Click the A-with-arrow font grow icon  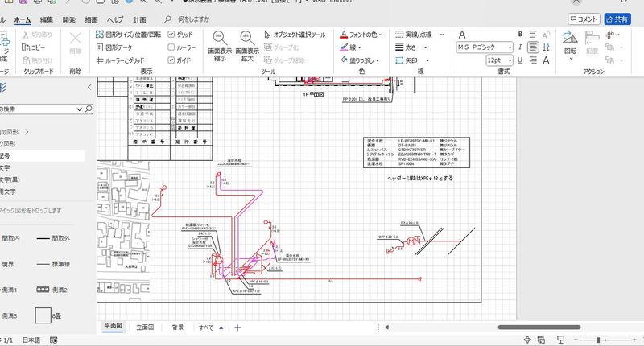click(546, 35)
